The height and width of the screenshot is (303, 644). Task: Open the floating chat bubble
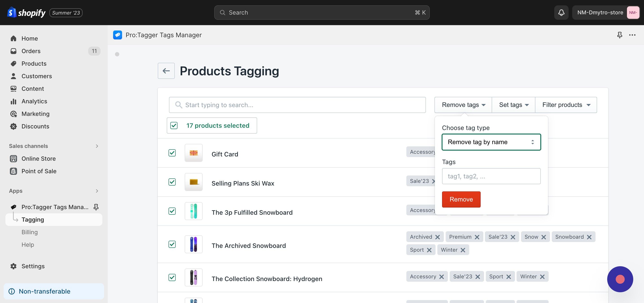(620, 279)
